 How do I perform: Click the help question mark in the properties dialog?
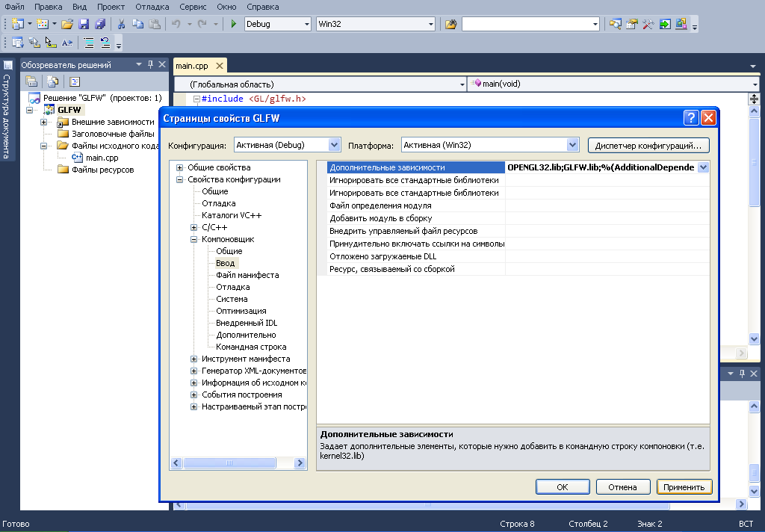tap(691, 117)
